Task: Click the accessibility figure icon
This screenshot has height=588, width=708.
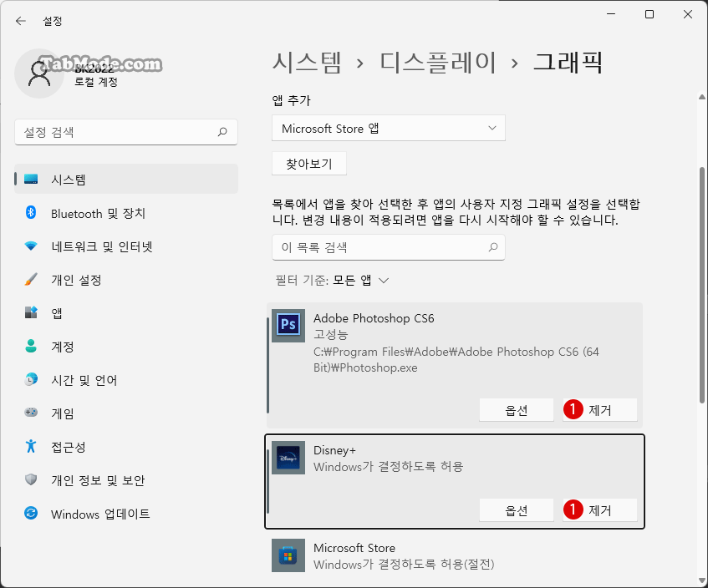Action: coord(31,446)
